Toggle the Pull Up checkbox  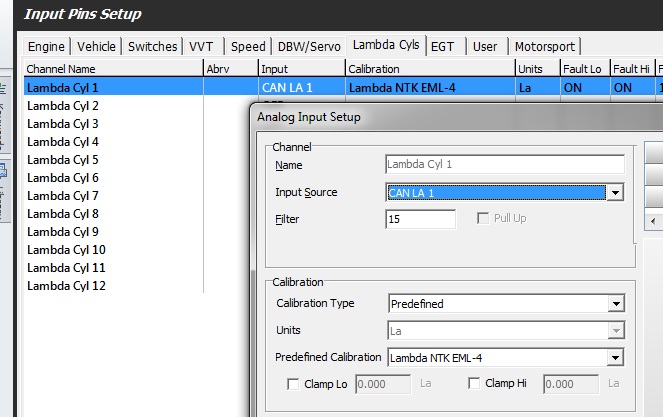[484, 218]
